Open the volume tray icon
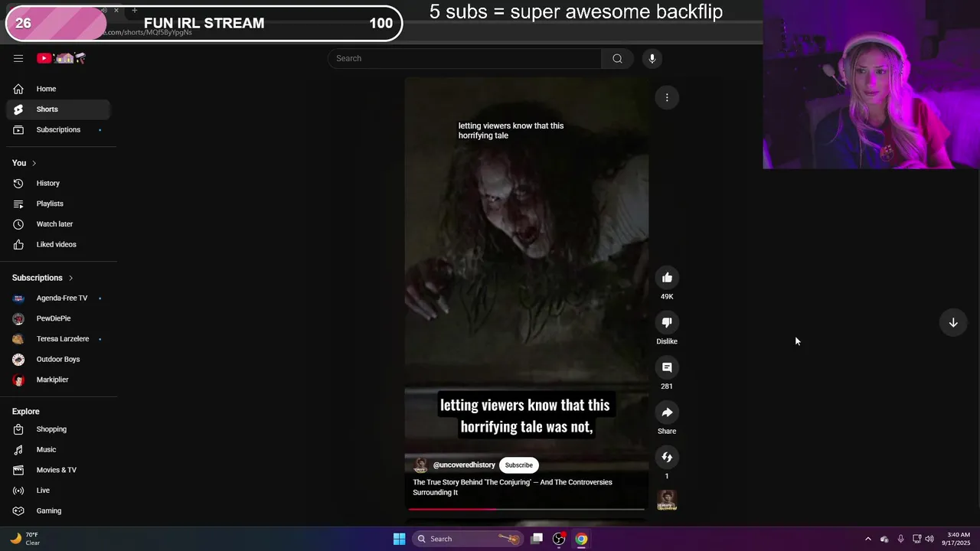980x551 pixels. 929,539
